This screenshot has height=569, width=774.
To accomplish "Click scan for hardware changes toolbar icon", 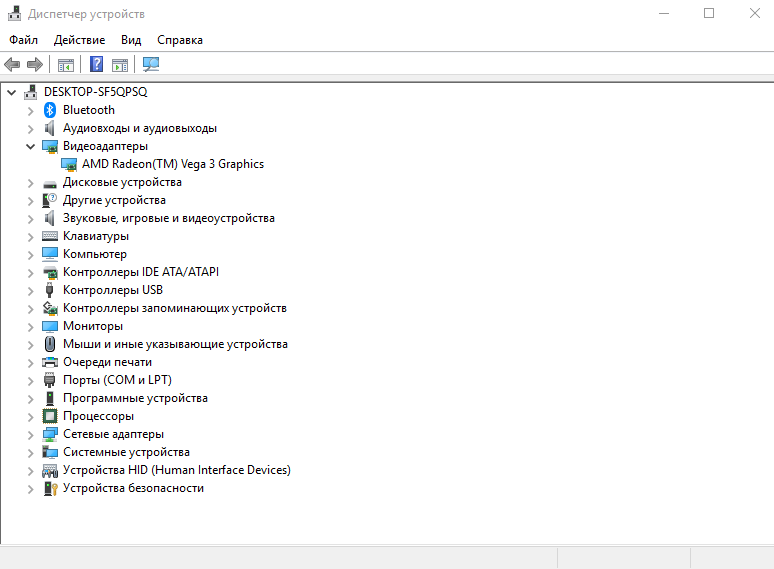I will pyautogui.click(x=151, y=65).
